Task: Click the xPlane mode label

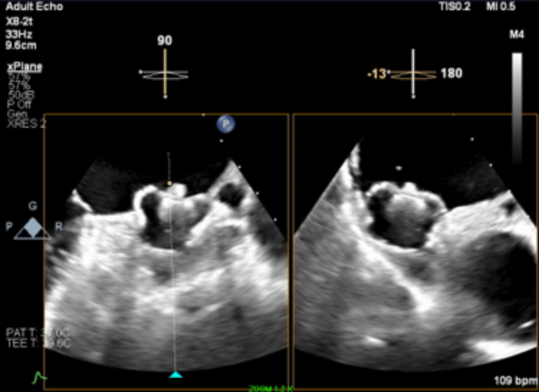Action: click(25, 67)
